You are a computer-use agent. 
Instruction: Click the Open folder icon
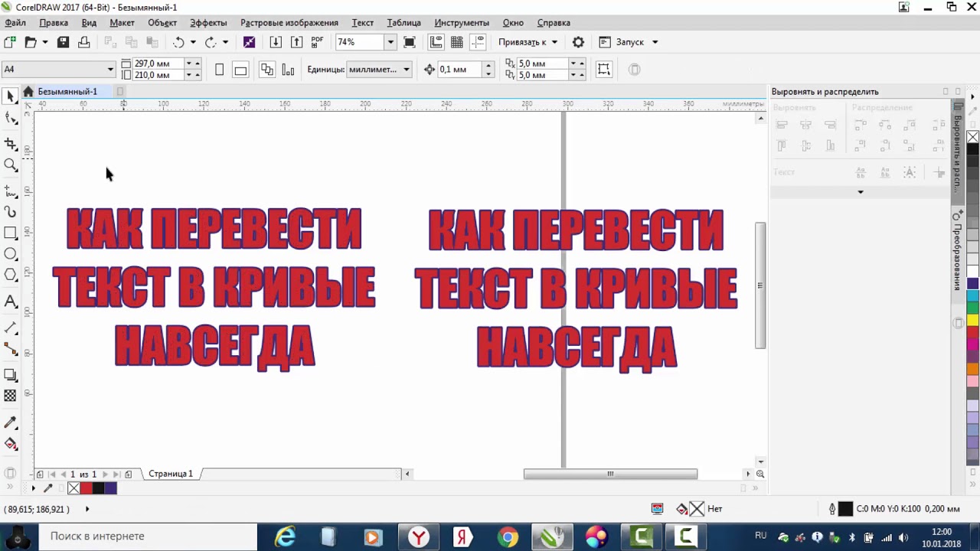pos(30,42)
